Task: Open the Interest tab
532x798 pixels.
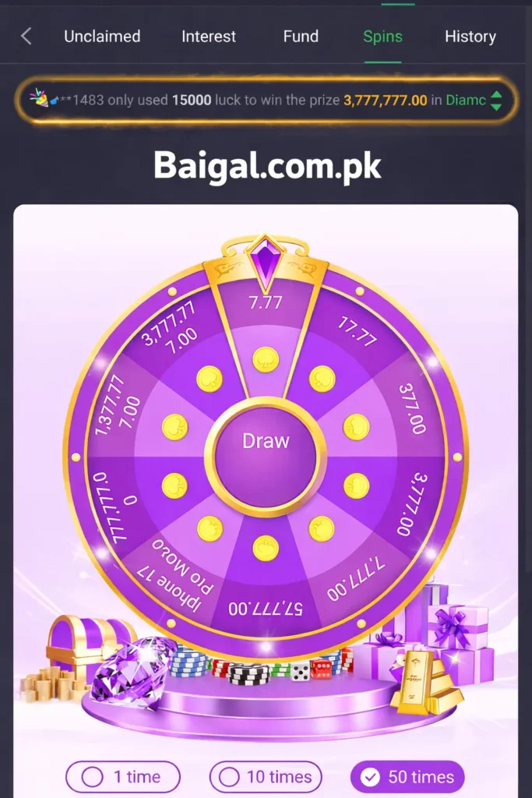Action: tap(209, 36)
